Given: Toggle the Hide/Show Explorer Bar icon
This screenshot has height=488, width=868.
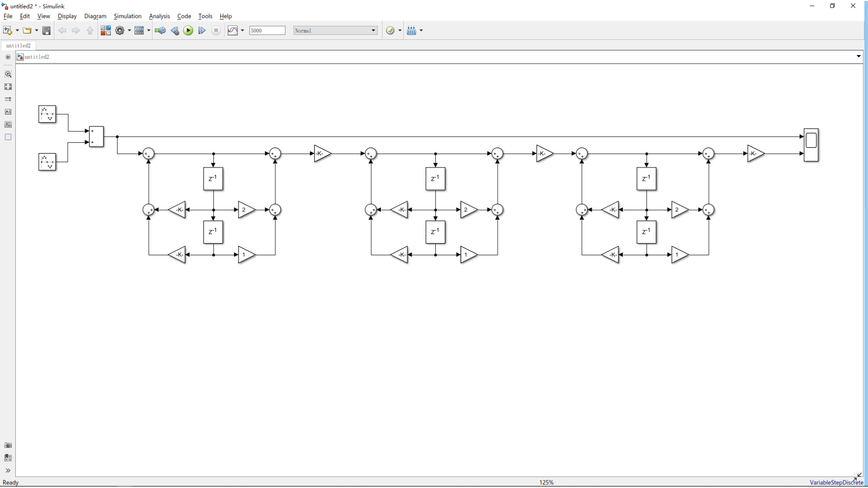Looking at the screenshot, I should tap(8, 57).
